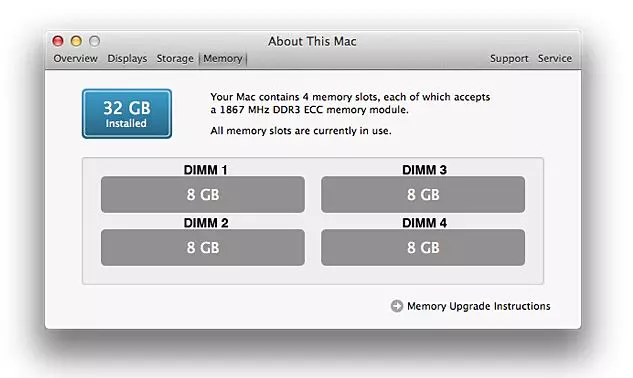This screenshot has height=378, width=633.
Task: Click the memory slots description text
Action: 350,103
